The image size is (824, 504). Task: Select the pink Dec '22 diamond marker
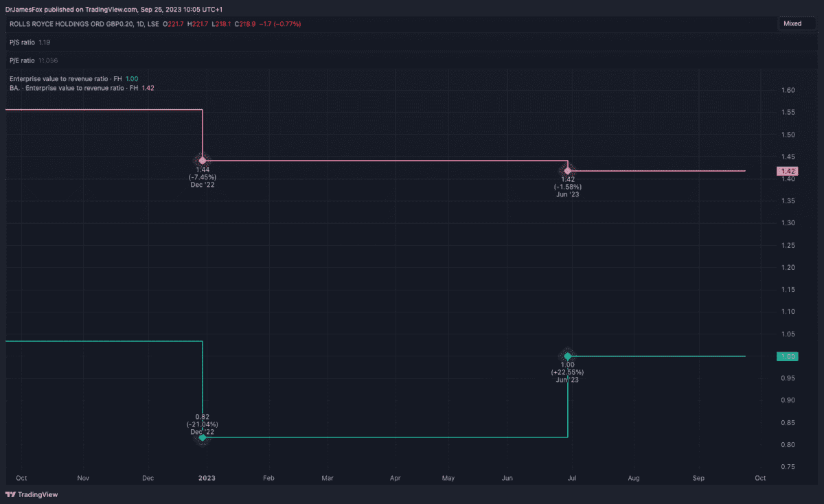(x=202, y=160)
